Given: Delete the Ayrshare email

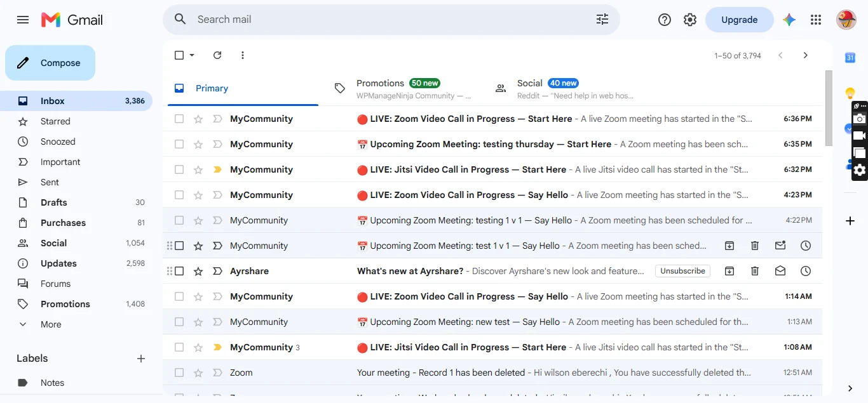Looking at the screenshot, I should (x=755, y=271).
